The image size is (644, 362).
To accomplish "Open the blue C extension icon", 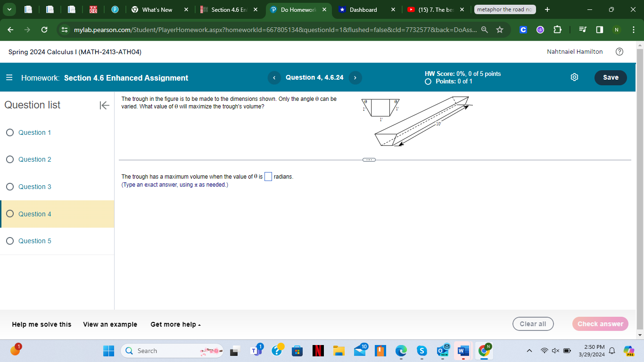I will pyautogui.click(x=522, y=30).
